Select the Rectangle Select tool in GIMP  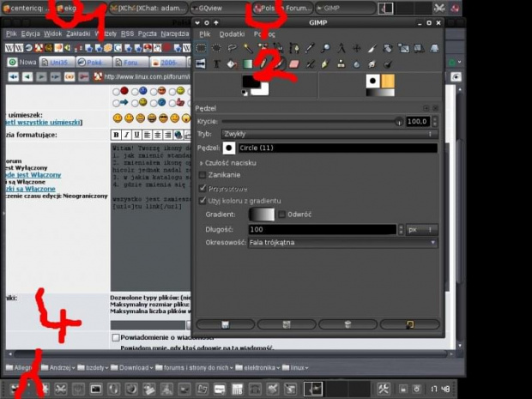point(201,48)
